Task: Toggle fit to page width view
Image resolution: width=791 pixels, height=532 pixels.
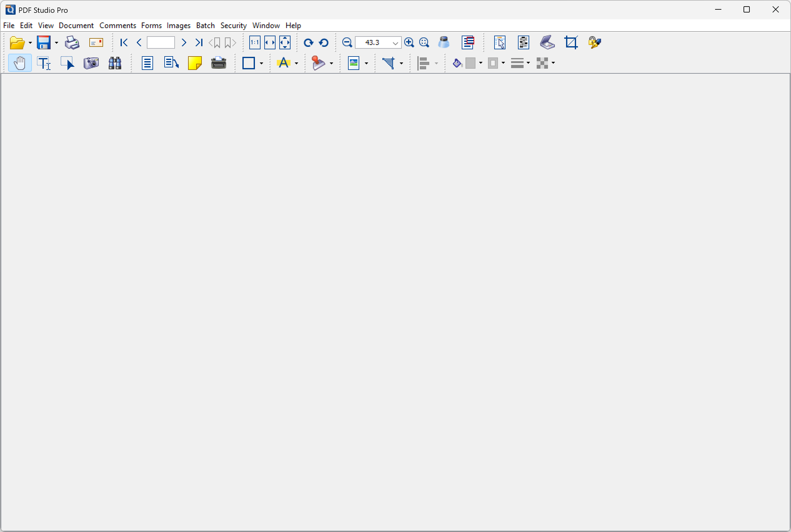Action: click(270, 42)
